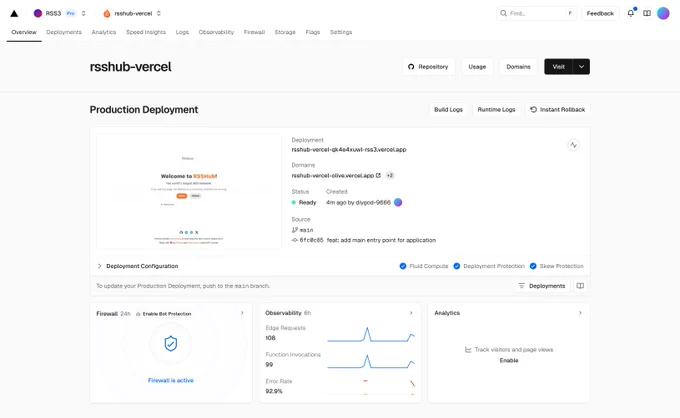Open the deployment preview thumbnail
This screenshot has width=680, height=418.
point(189,191)
